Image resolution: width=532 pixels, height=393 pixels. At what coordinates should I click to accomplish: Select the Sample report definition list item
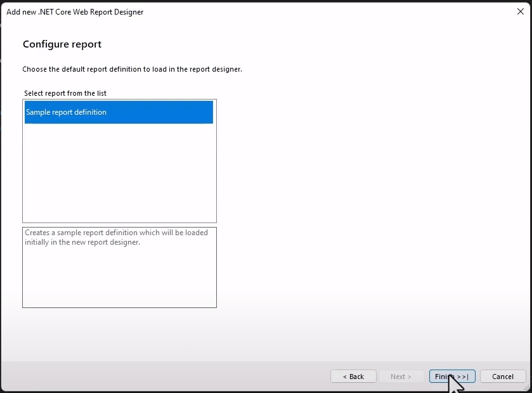tap(118, 112)
